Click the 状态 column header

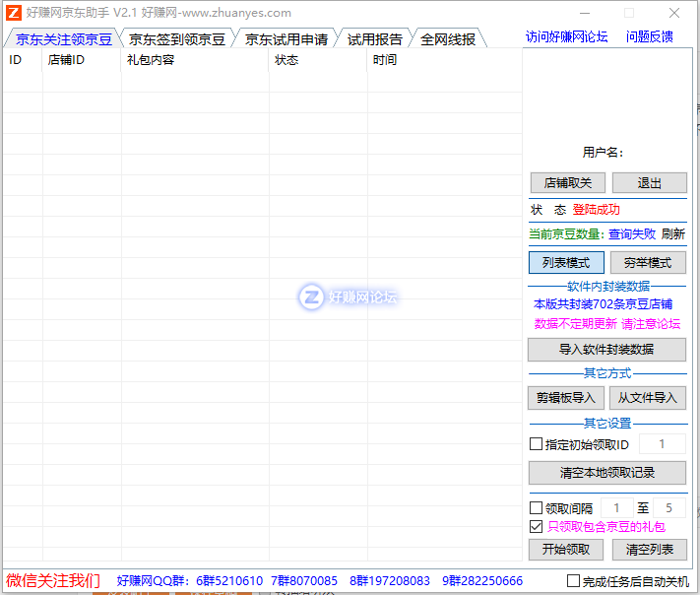pos(318,60)
